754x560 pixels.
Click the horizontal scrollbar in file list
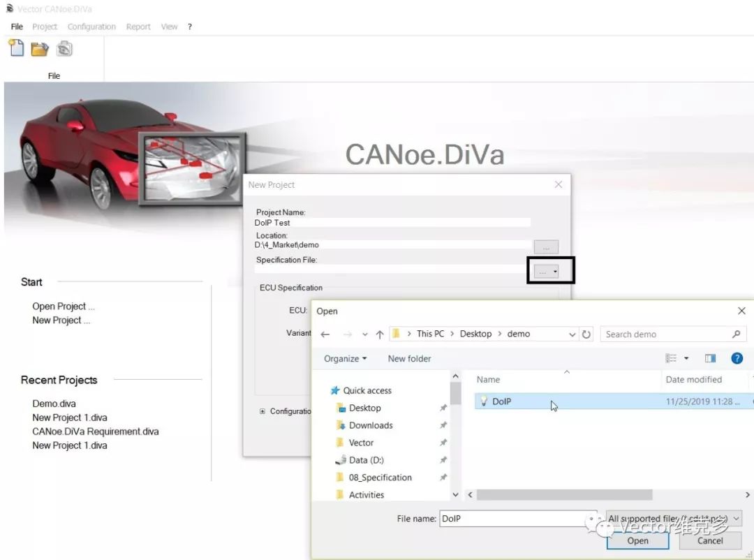coord(564,494)
